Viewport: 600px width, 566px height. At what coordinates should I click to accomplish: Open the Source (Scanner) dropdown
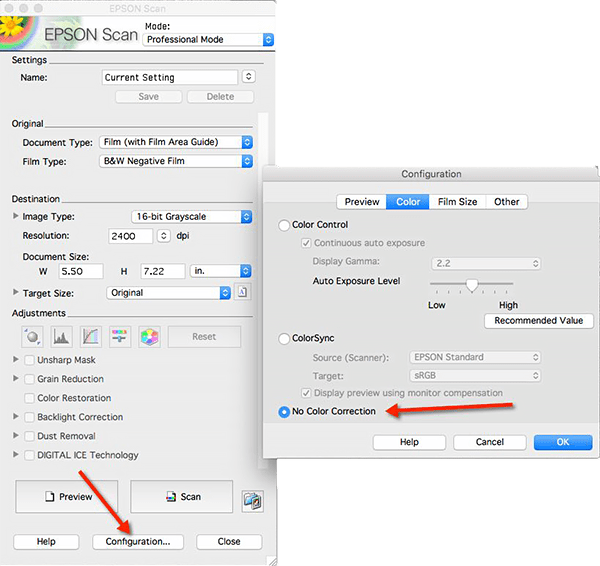[x=475, y=357]
